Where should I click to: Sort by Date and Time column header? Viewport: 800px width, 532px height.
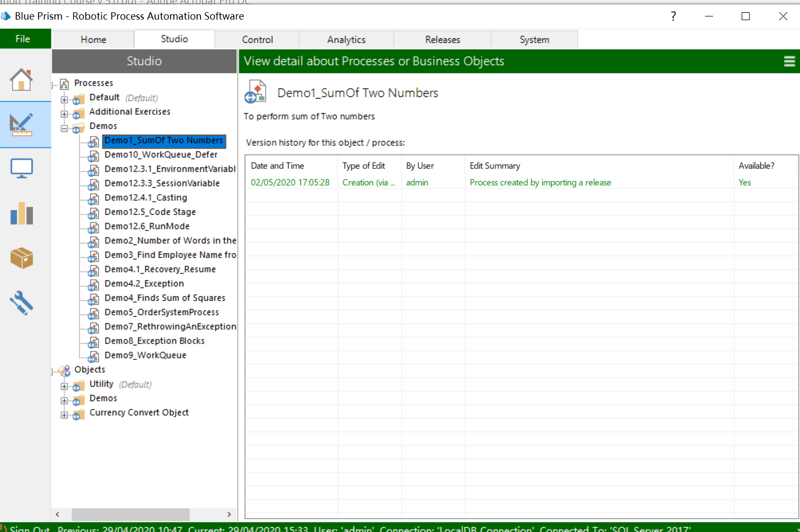pos(291,166)
